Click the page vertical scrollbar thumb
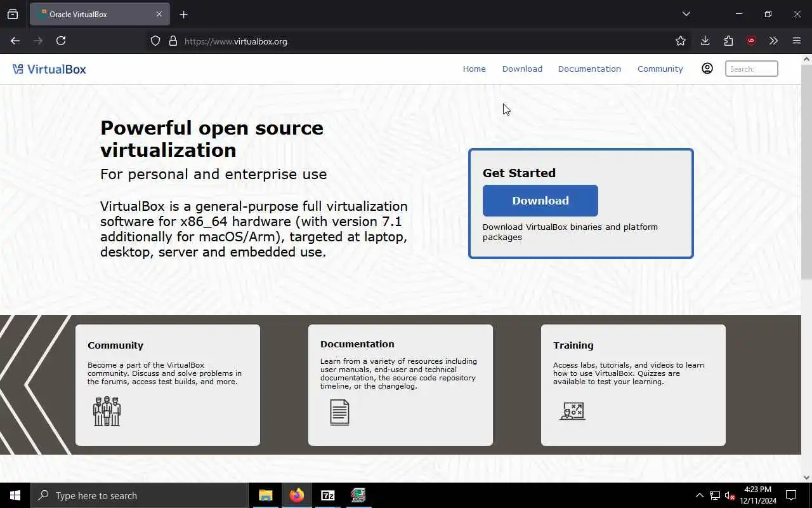The image size is (812, 508). click(x=806, y=171)
